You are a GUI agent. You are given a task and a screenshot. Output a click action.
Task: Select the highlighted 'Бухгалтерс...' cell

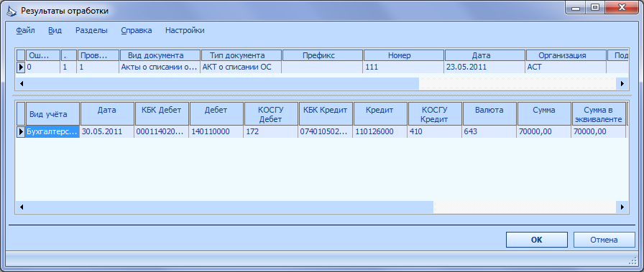coord(52,131)
